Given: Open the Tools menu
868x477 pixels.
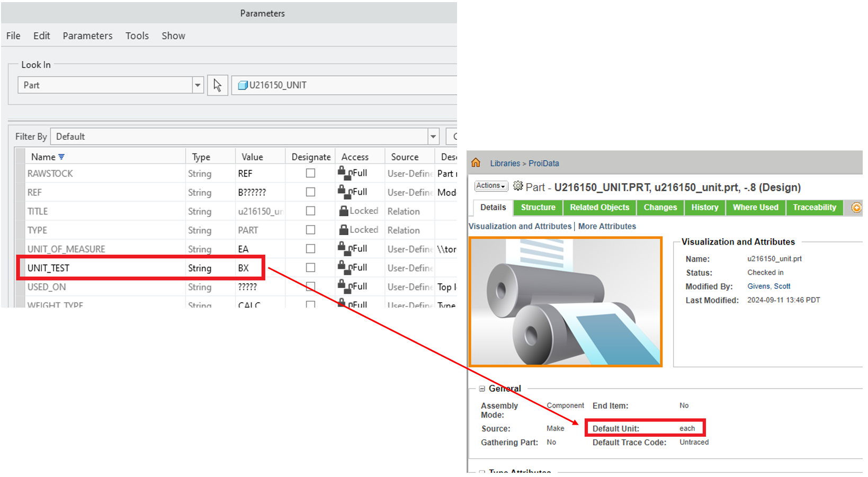Looking at the screenshot, I should pyautogui.click(x=137, y=35).
